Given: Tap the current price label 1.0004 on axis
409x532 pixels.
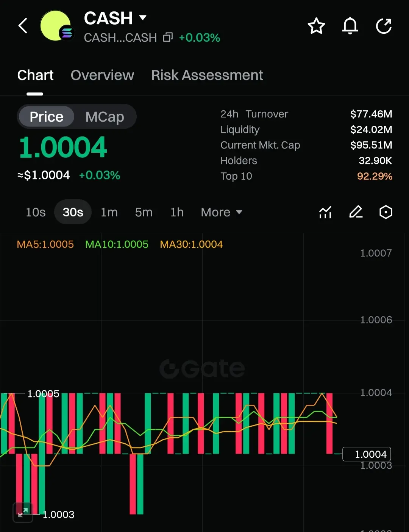Looking at the screenshot, I should [x=367, y=454].
